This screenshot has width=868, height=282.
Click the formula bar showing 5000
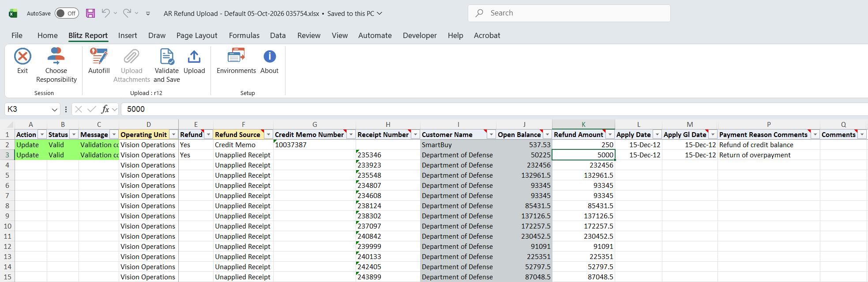(x=494, y=109)
